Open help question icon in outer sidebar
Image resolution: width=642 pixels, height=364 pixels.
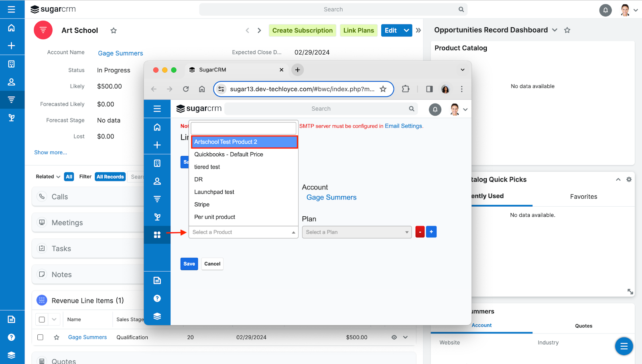(11, 337)
